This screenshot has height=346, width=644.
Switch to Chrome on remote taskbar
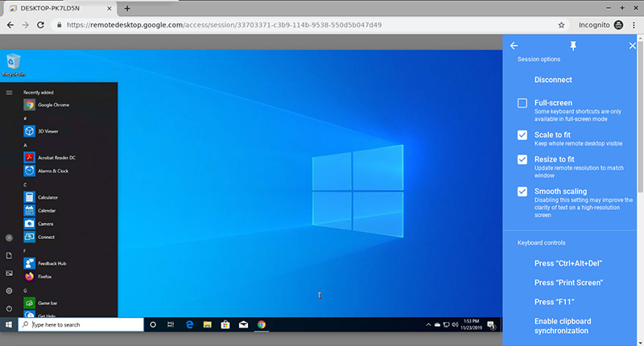(x=261, y=324)
